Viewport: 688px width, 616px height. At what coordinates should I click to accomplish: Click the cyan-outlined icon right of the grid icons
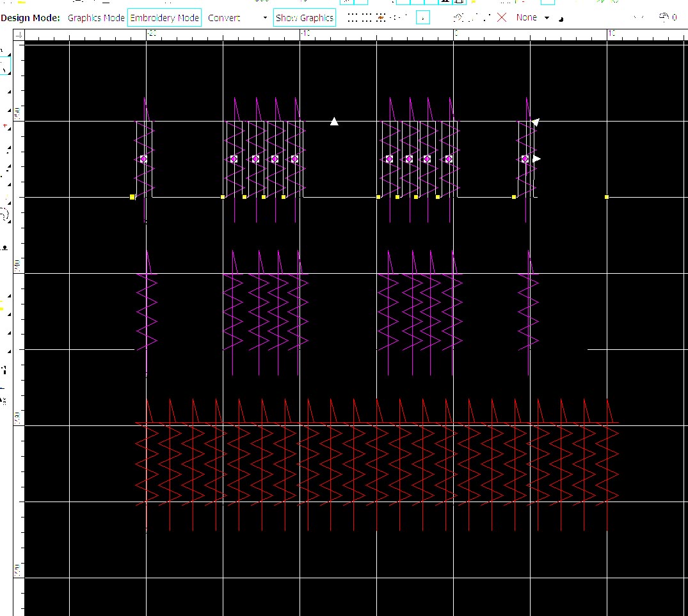click(x=422, y=18)
